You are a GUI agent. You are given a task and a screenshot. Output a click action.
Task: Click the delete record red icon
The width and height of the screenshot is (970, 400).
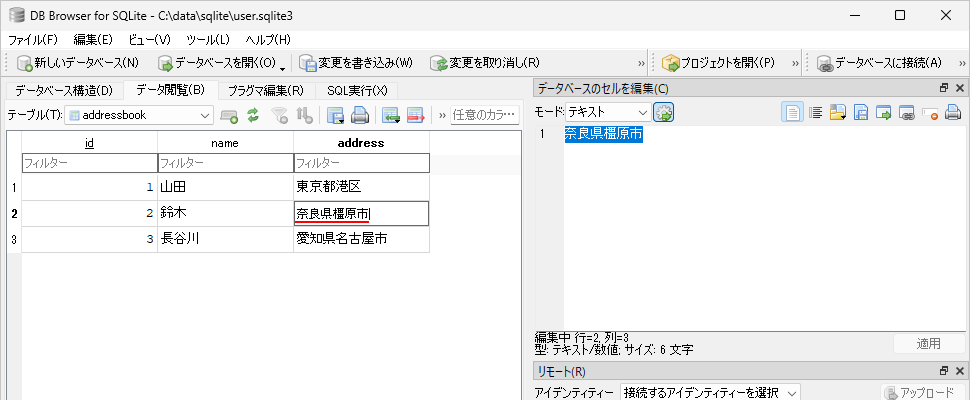[415, 114]
